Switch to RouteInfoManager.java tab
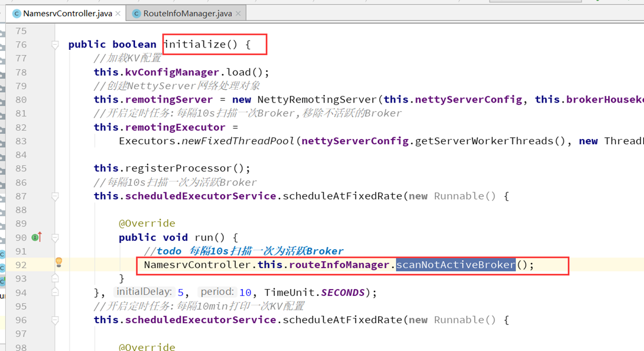 pyautogui.click(x=187, y=13)
